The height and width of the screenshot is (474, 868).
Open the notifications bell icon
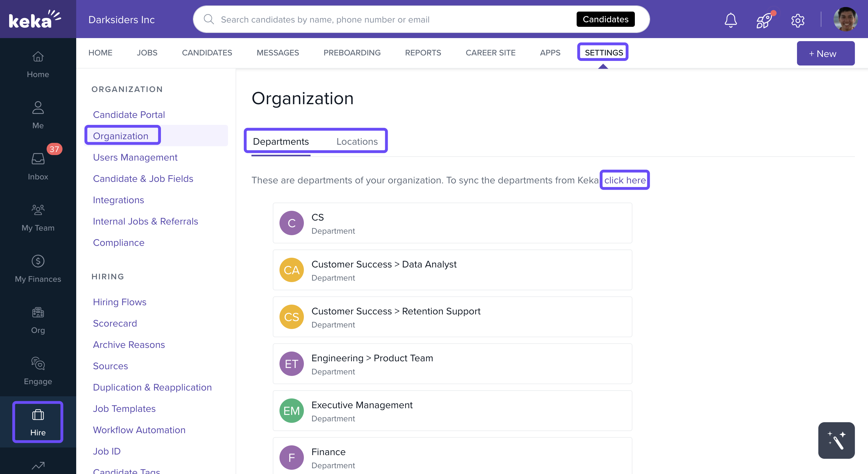[731, 19]
